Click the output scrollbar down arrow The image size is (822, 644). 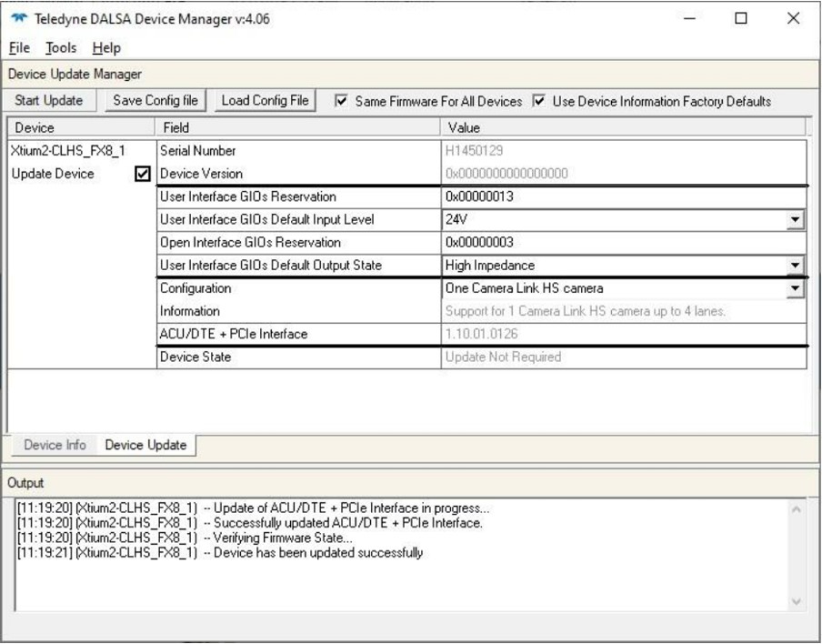coord(797,601)
